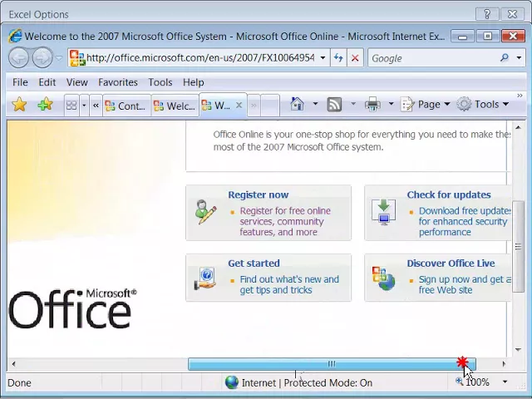
Task: Click the horizontal scrollbar left arrow
Action: click(x=13, y=364)
